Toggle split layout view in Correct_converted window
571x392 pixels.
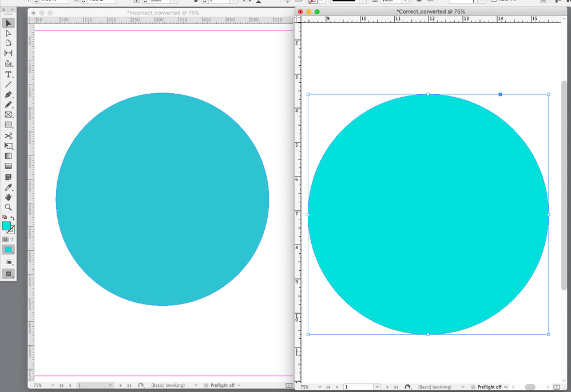(557, 387)
